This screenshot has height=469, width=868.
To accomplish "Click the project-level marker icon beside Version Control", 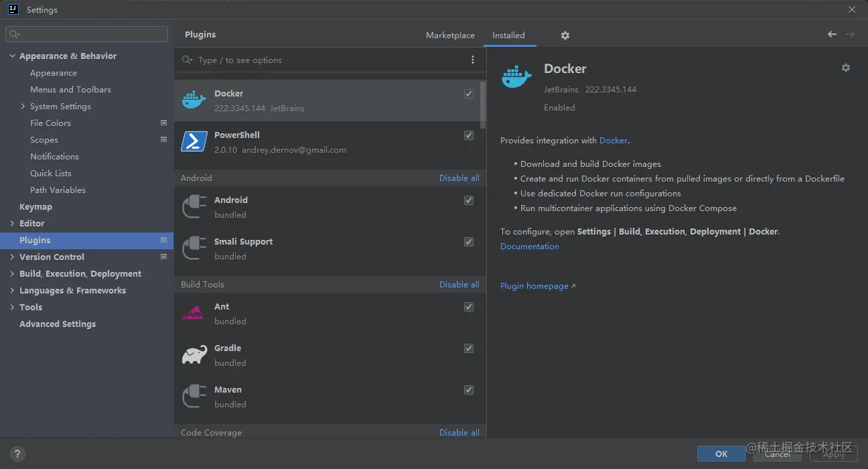I will [163, 257].
